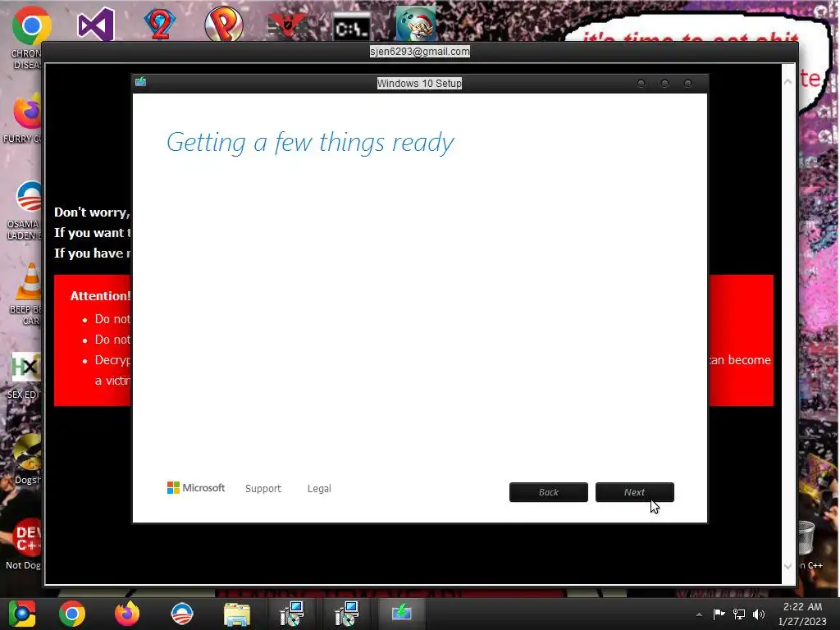Click the Start button on the taskbar

(22, 614)
